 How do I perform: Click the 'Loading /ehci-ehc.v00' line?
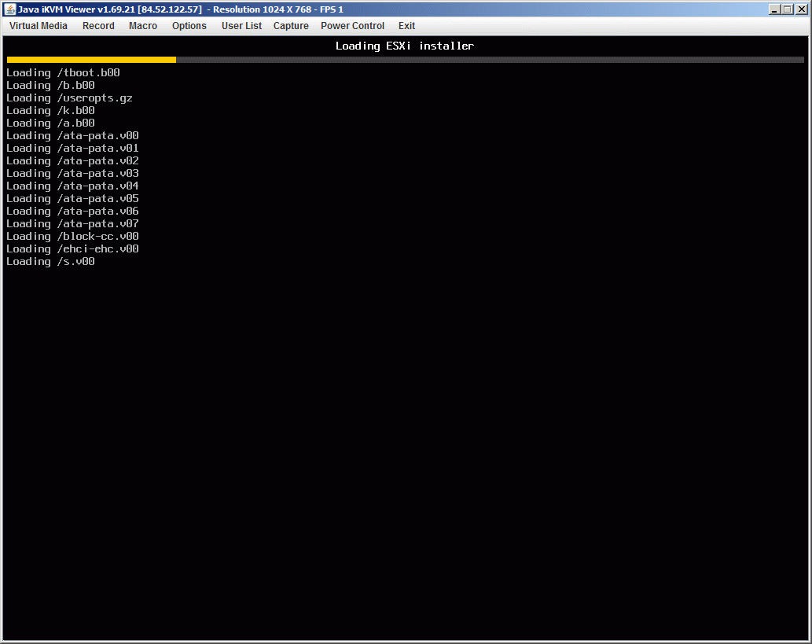[x=72, y=248]
